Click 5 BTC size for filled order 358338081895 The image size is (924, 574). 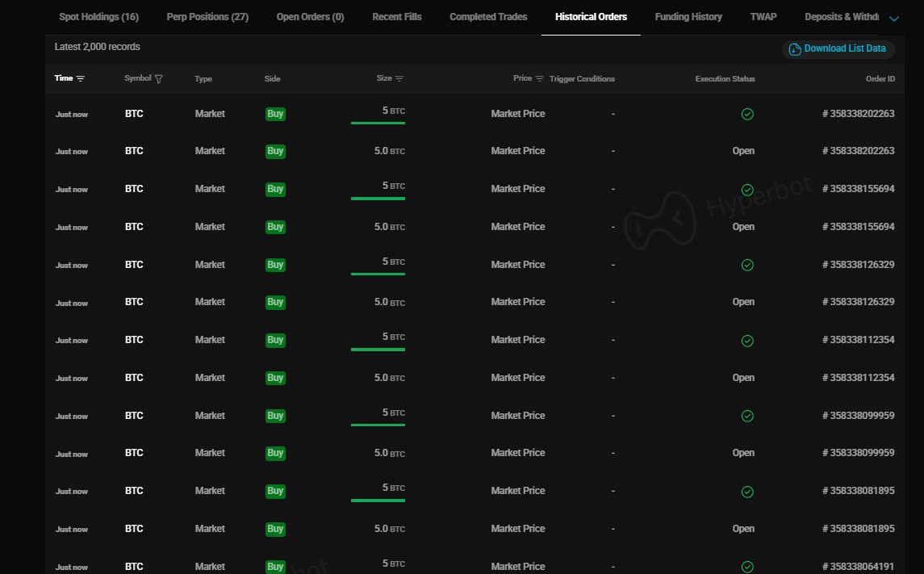394,488
